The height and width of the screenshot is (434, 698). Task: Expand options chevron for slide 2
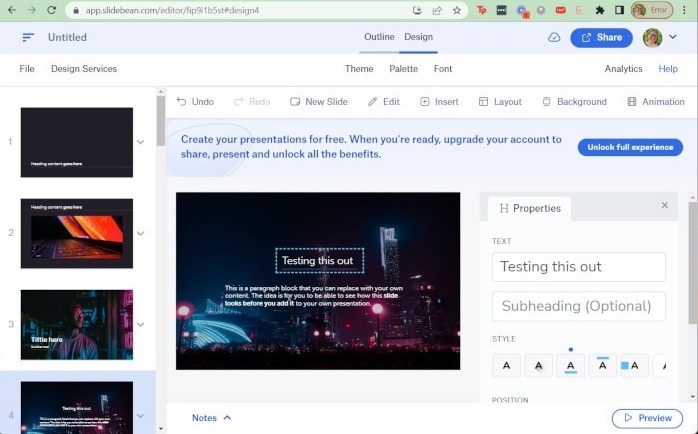(x=140, y=233)
